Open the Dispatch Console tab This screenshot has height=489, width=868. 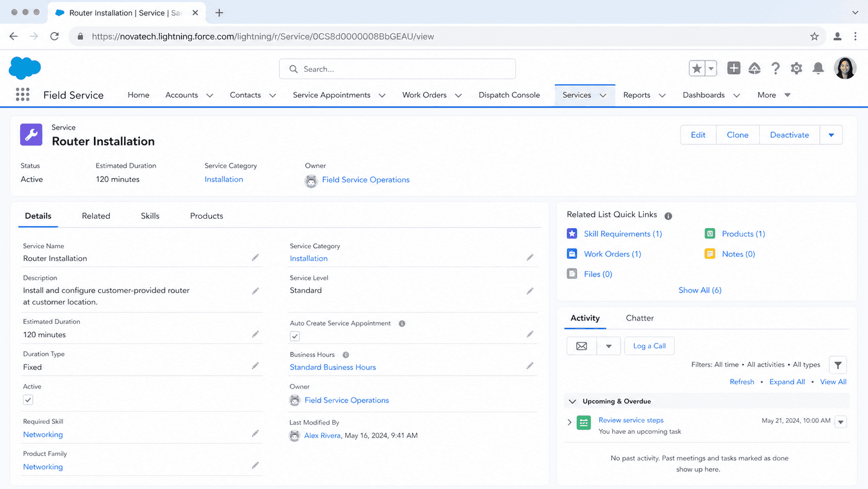click(x=509, y=95)
